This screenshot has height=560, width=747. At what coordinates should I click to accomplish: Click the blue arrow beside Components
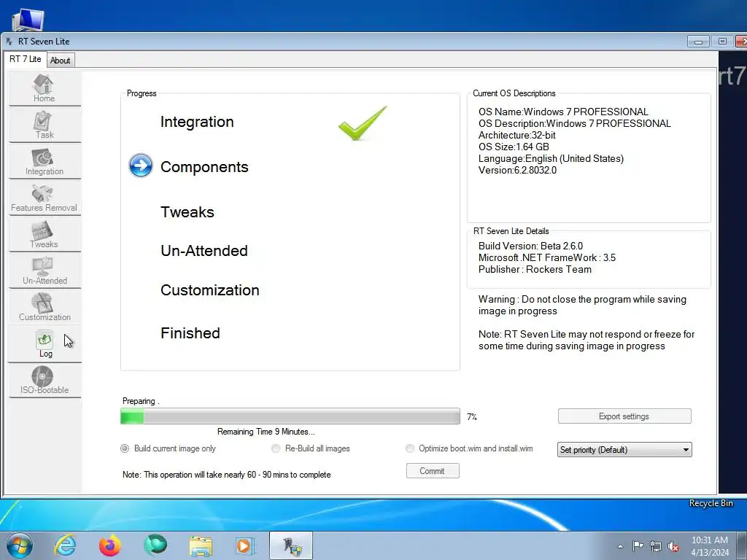coord(141,166)
